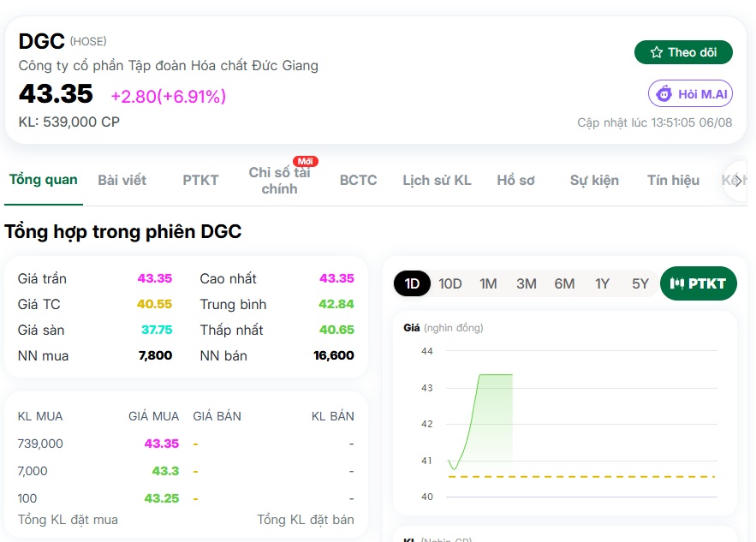Click the red Mới badge
756x542 pixels.
click(305, 161)
